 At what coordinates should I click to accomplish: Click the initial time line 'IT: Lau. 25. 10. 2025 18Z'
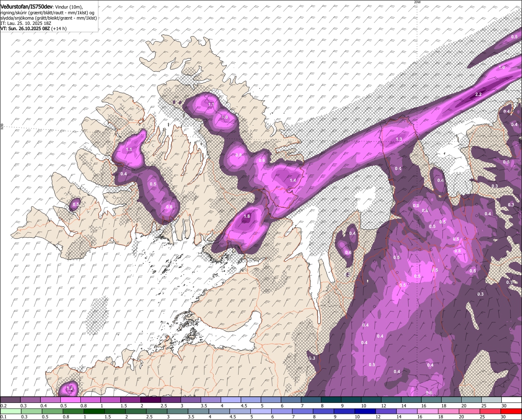25,23
